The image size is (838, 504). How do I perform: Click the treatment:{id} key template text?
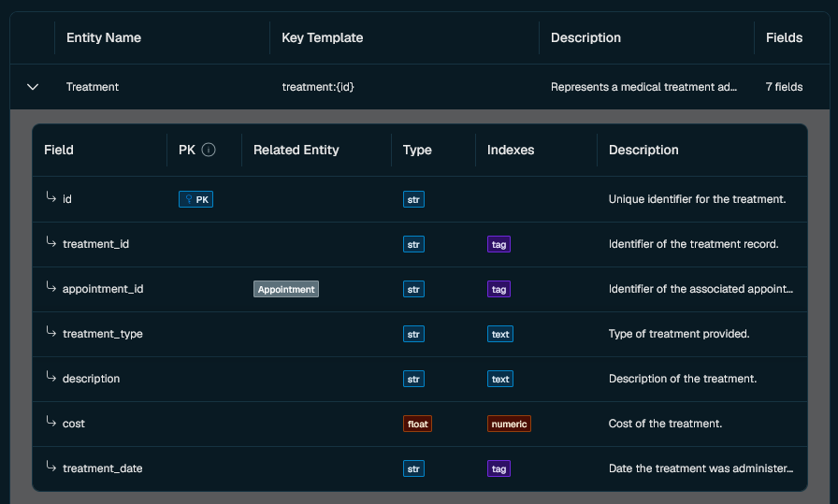[x=318, y=87]
